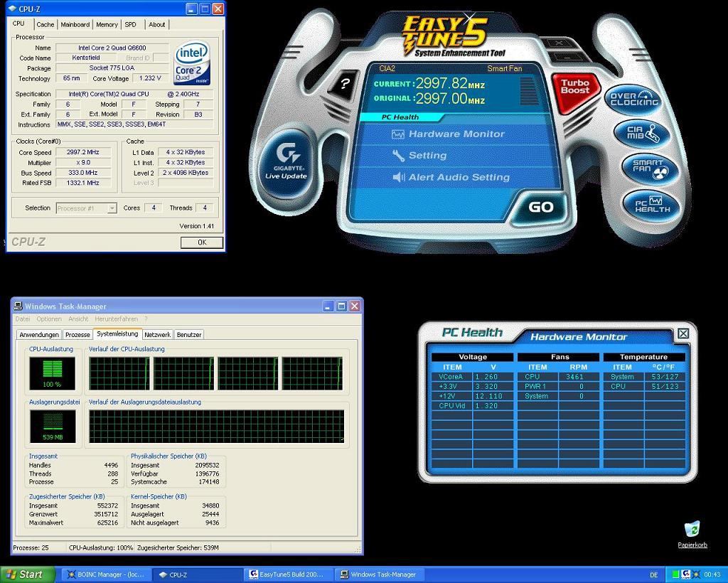Switch to CPU-Z in the taskbar
This screenshot has width=728, height=583.
(x=198, y=574)
